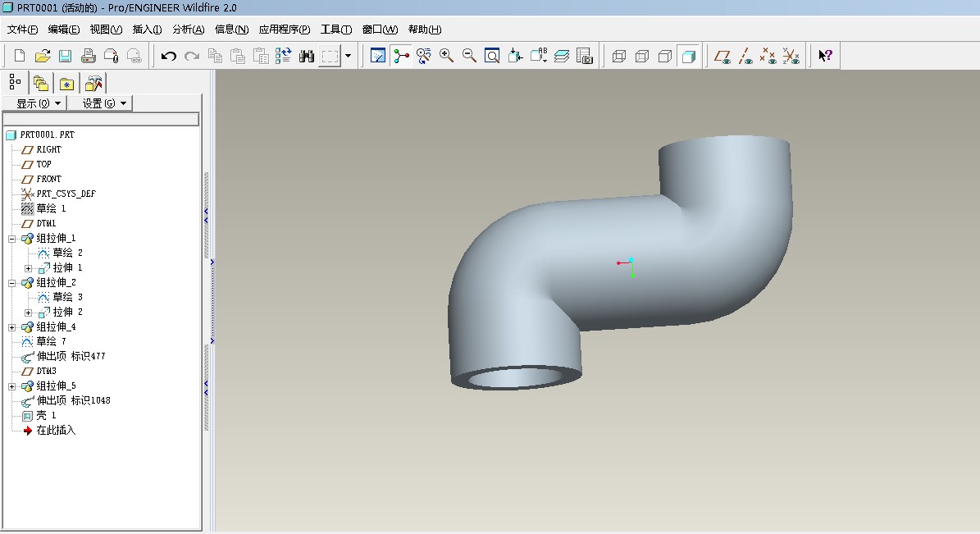Switch to no hidden line display

665,56
